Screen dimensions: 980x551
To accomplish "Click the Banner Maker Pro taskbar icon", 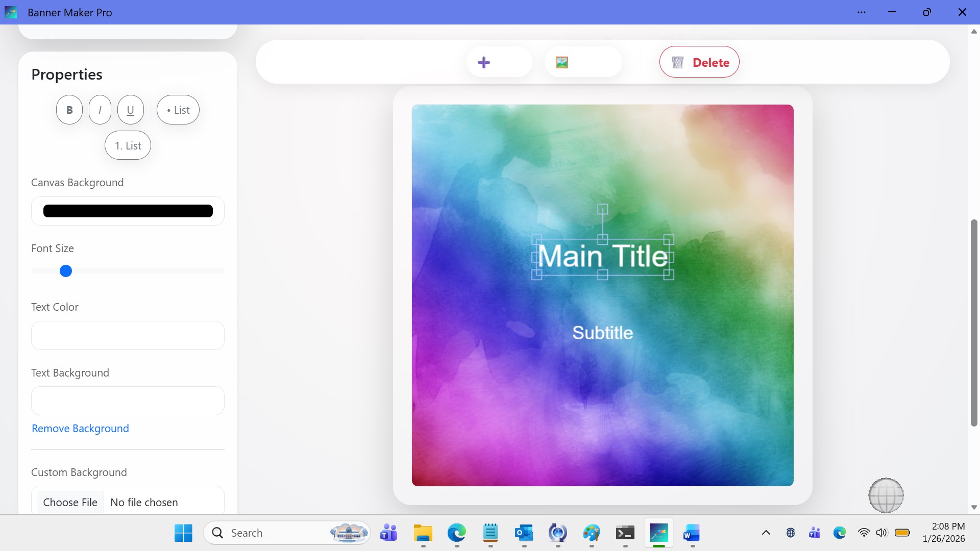I will pyautogui.click(x=658, y=533).
